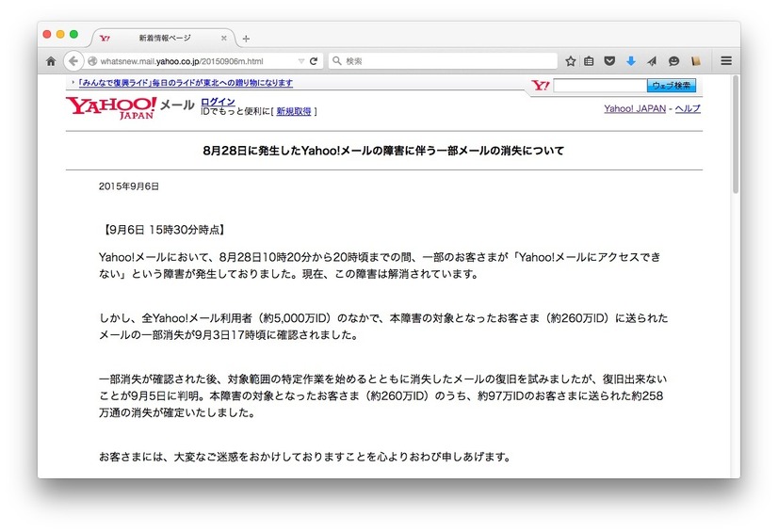778x532 pixels.
Task: Open a new tab with plus button
Action: [246, 39]
